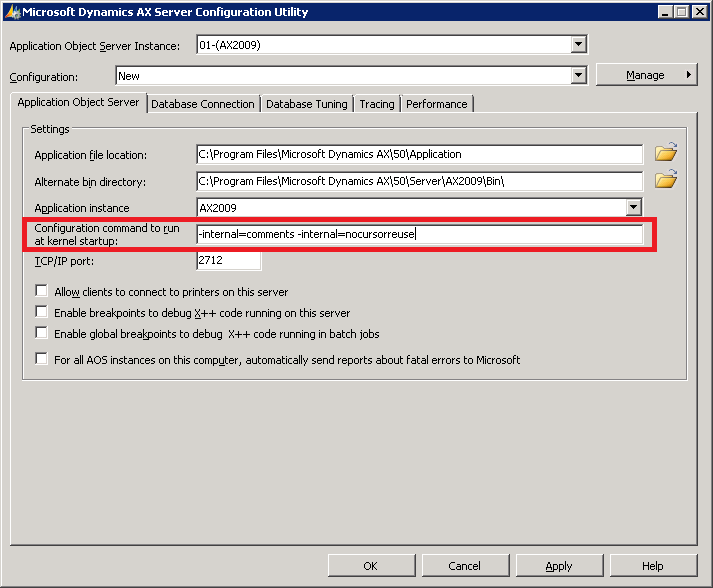Browse for Application file location folder
This screenshot has width=713, height=588.
[666, 152]
